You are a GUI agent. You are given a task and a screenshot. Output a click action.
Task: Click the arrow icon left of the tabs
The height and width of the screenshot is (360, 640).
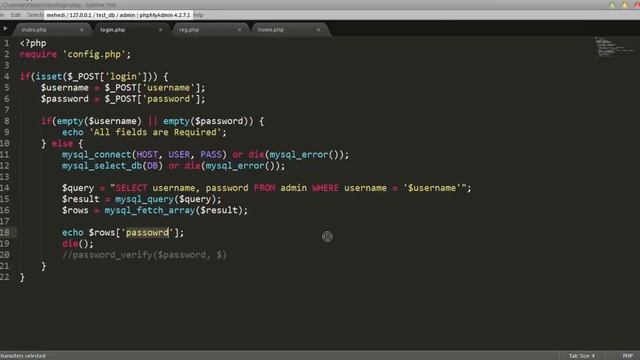click(5, 29)
